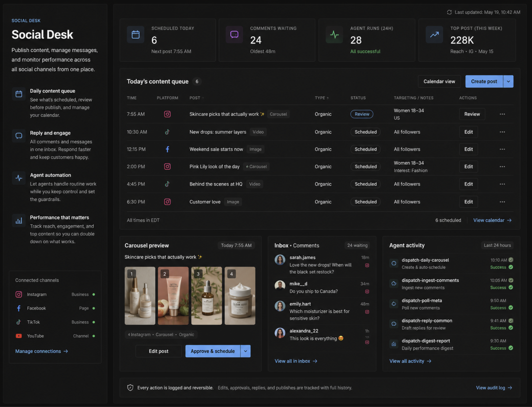The width and height of the screenshot is (532, 407).
Task: Switch to Calendar view
Action: 439,81
